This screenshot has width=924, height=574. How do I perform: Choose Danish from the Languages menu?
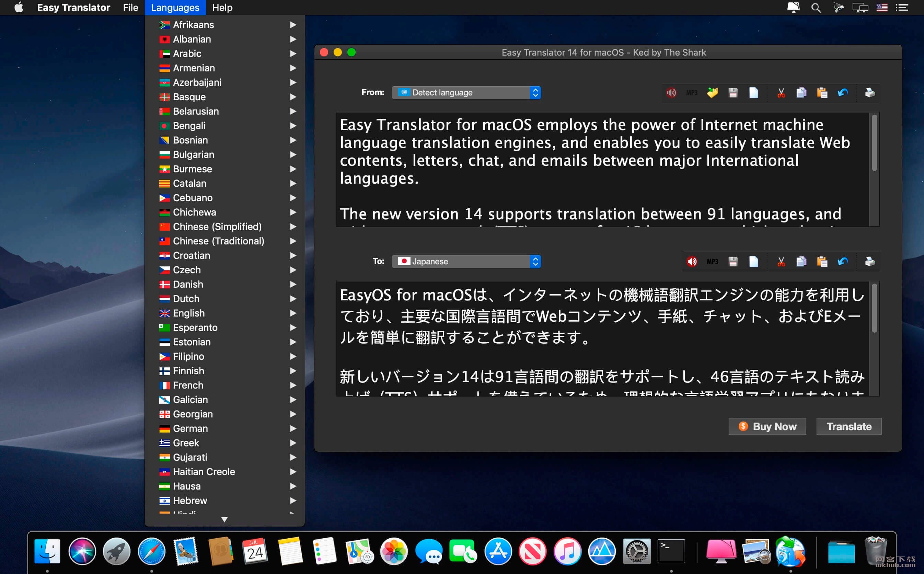point(224,284)
